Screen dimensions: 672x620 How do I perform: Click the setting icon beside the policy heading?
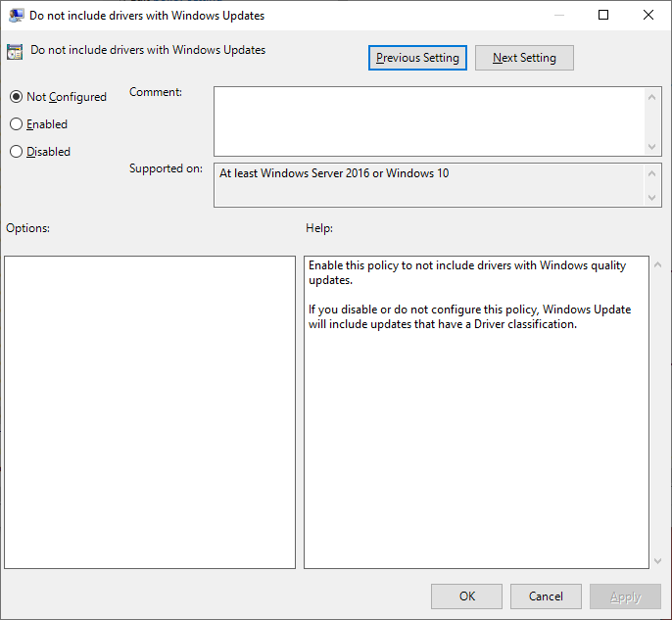pyautogui.click(x=15, y=53)
